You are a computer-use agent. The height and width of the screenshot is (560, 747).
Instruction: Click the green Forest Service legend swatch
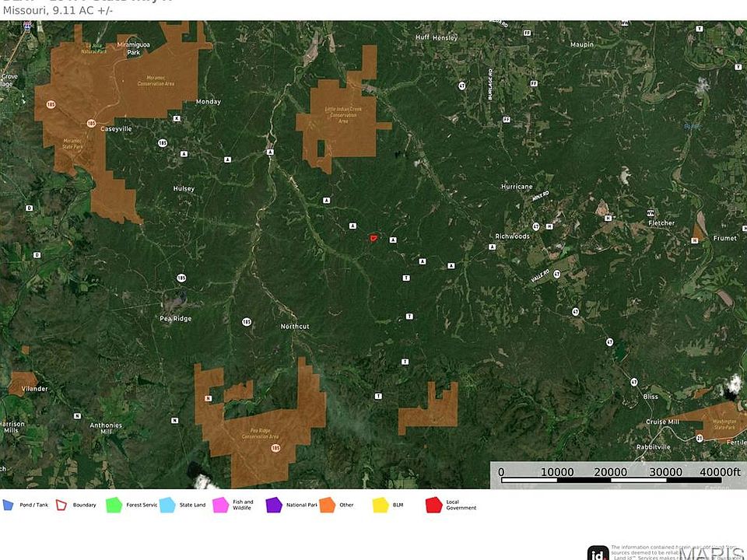pos(114,505)
